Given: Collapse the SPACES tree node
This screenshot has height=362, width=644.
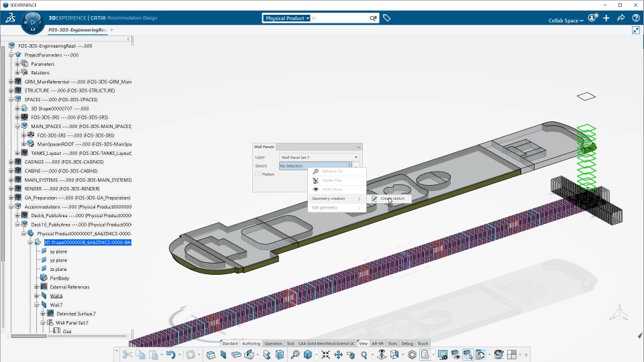Looking at the screenshot, I should pyautogui.click(x=11, y=99).
